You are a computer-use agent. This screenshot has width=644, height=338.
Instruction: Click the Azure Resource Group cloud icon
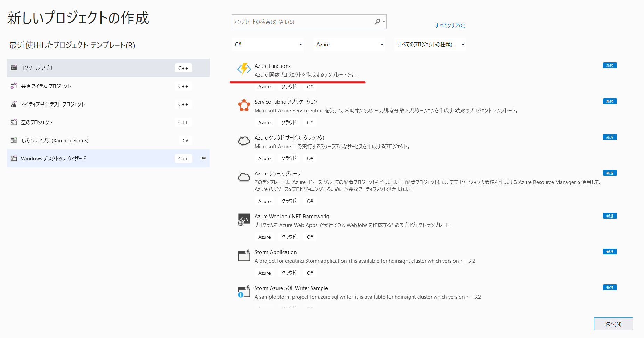coord(244,177)
